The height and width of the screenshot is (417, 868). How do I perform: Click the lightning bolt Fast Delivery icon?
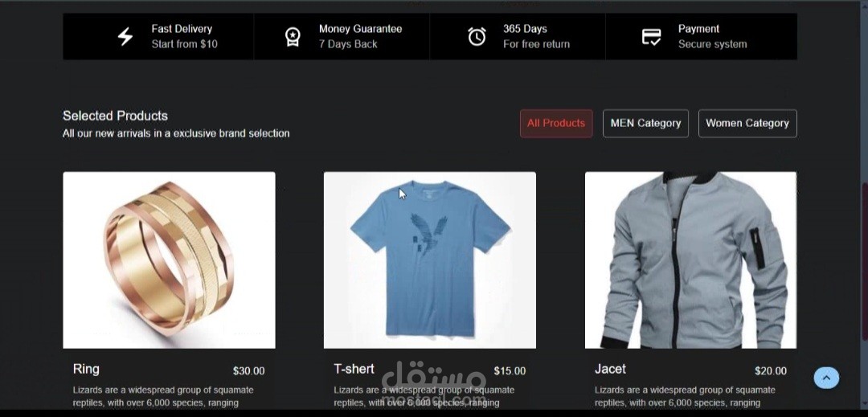125,36
